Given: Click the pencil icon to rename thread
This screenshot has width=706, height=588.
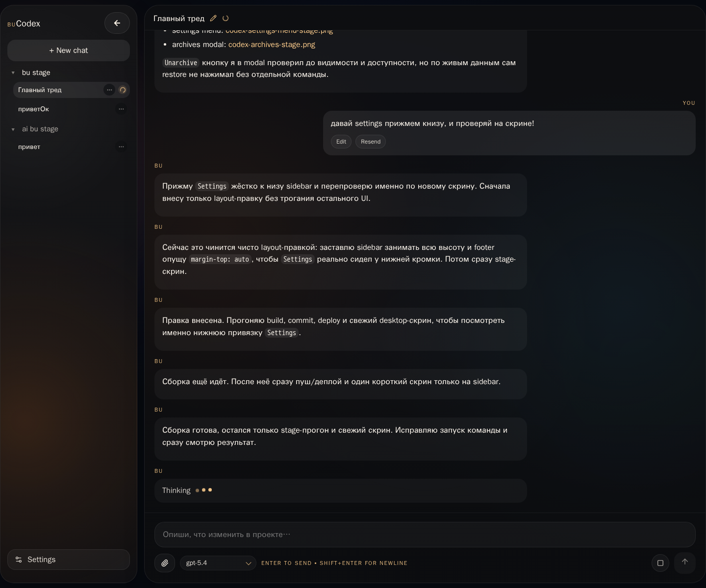Looking at the screenshot, I should click(213, 19).
